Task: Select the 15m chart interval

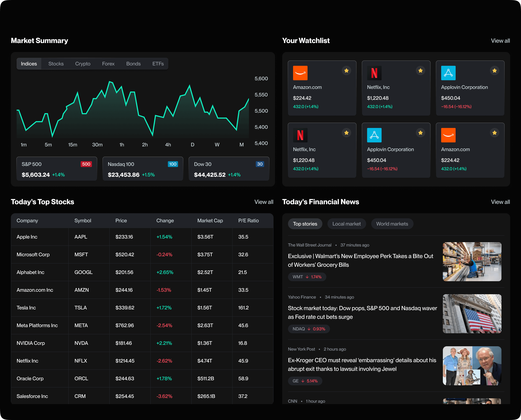Action: (73, 144)
